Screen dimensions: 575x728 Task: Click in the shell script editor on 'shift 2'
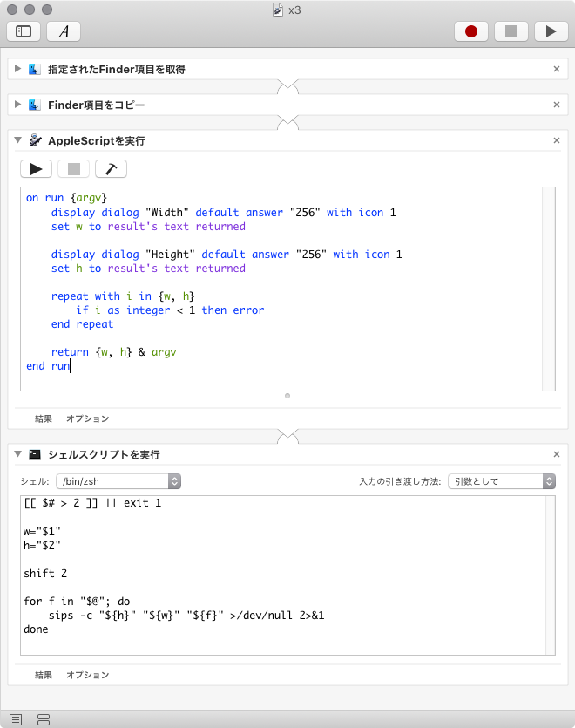[45, 574]
